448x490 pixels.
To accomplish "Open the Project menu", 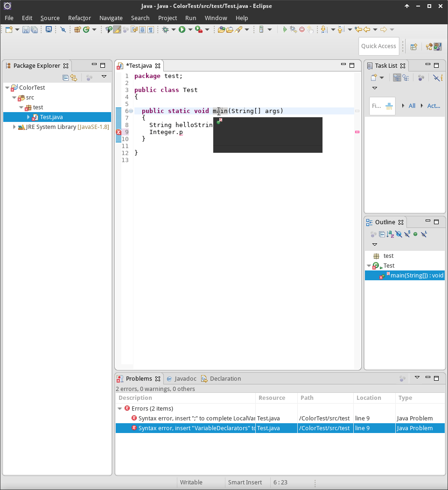I will point(168,18).
